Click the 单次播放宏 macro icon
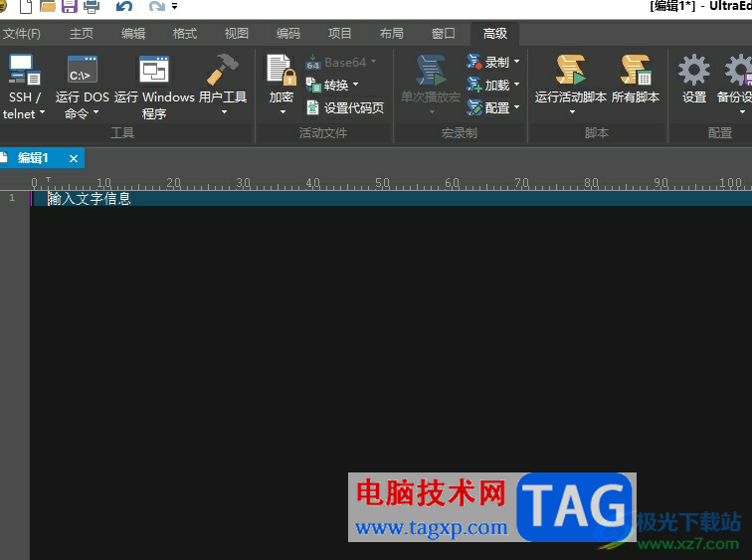This screenshot has height=560, width=752. [431, 70]
